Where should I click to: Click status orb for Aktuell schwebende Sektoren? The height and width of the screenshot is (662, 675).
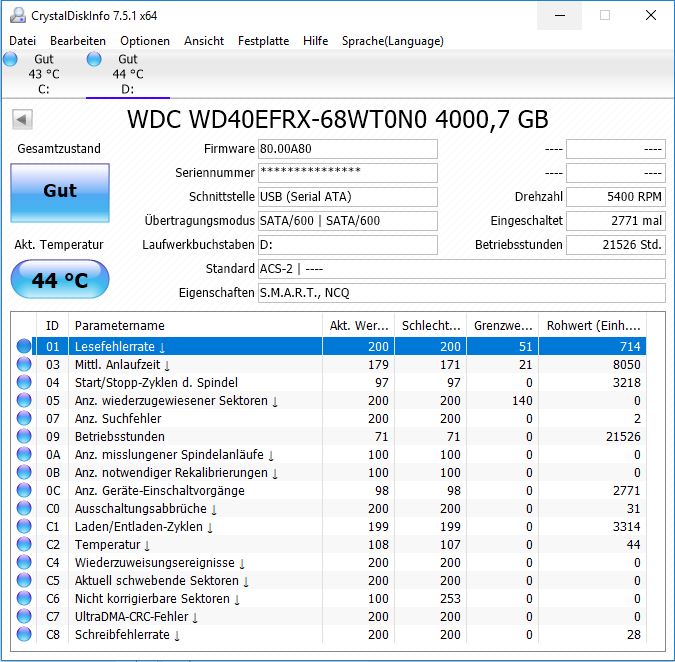pos(24,581)
